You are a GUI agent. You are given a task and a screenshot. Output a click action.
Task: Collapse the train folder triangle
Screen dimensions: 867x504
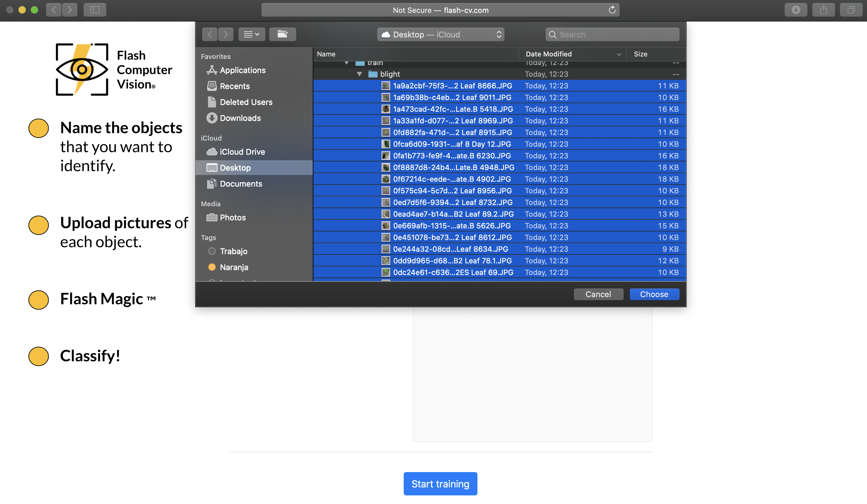(x=347, y=63)
